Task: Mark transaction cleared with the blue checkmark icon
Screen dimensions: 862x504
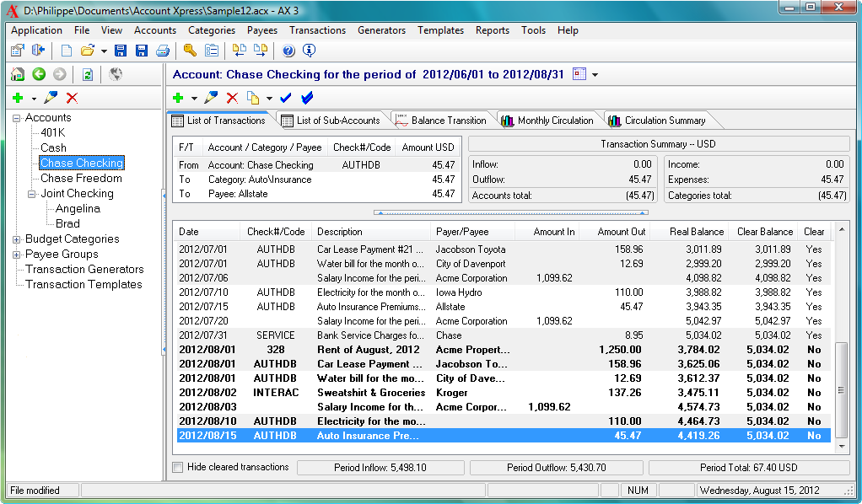Action: click(x=285, y=98)
